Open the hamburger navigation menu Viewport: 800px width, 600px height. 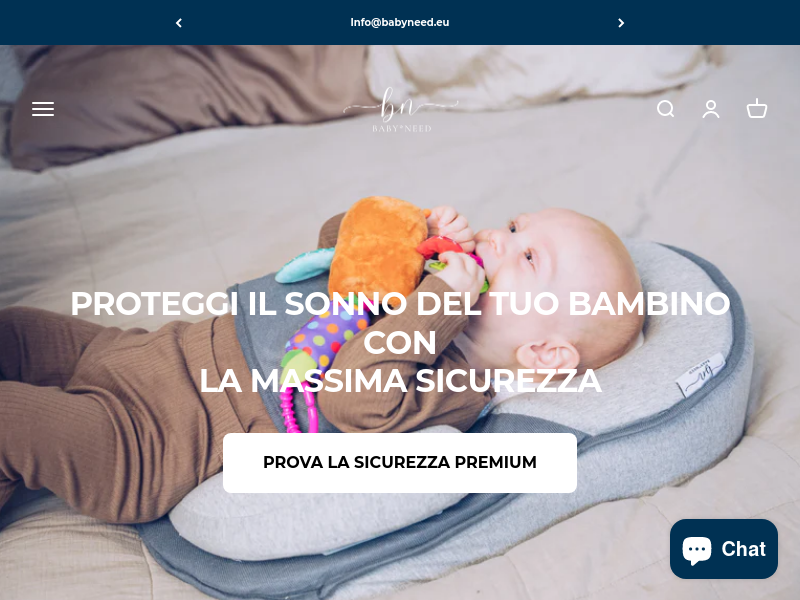(x=43, y=109)
